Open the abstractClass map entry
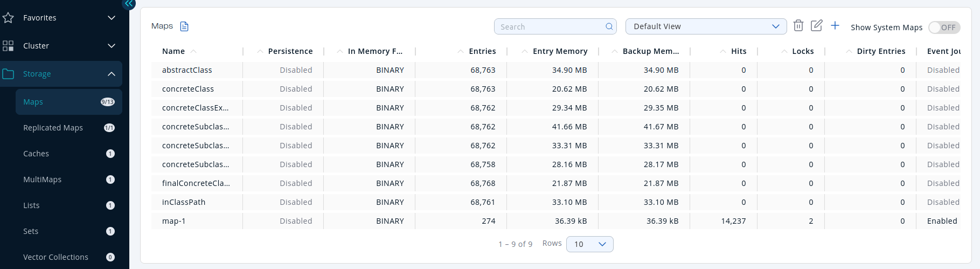This screenshot has width=980, height=269. pos(187,70)
